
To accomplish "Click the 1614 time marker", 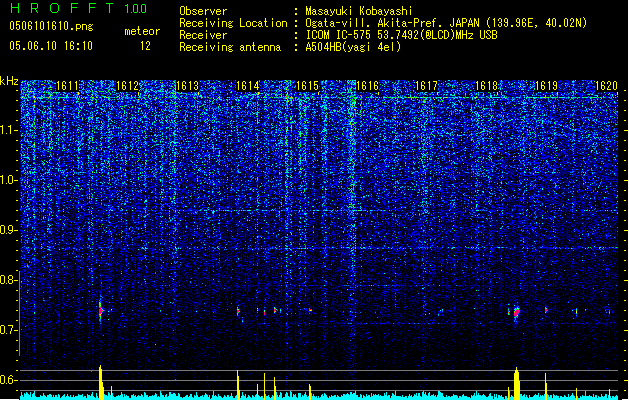I will [248, 86].
